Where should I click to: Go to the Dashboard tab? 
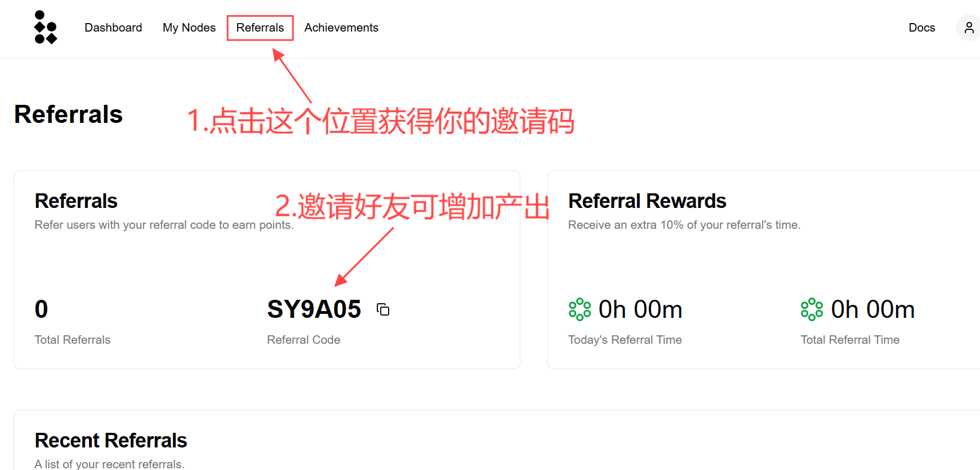pyautogui.click(x=113, y=28)
